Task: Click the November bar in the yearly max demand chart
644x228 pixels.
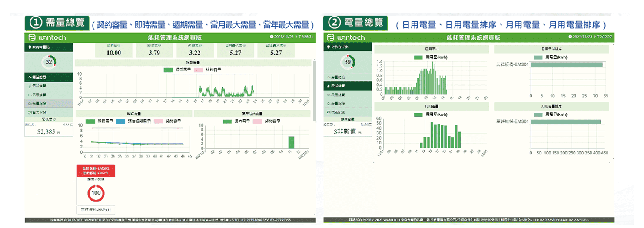Action: pos(291,142)
